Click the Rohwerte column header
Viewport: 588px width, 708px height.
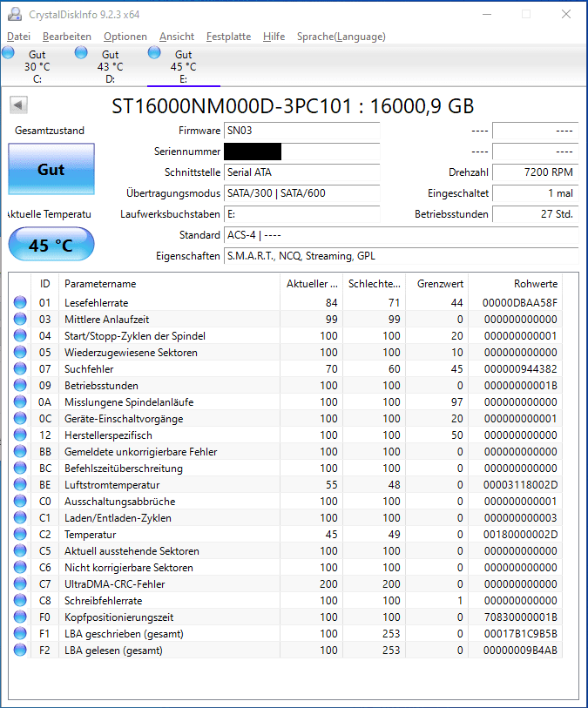516,284
